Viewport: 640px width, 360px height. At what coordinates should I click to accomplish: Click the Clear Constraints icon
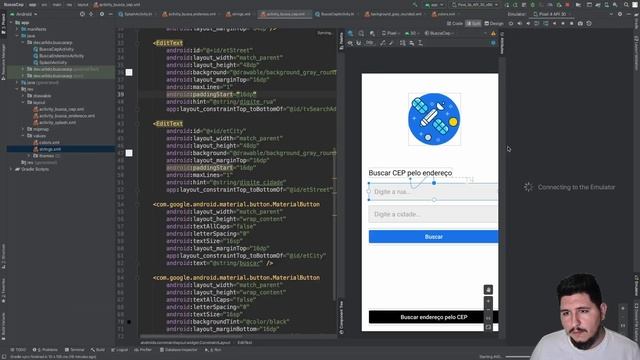pyautogui.click(x=382, y=43)
